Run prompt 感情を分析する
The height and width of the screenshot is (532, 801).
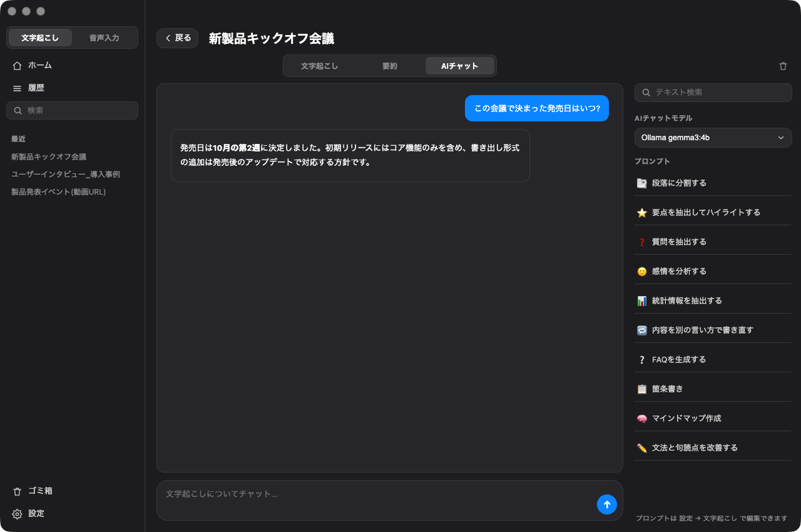click(x=713, y=272)
